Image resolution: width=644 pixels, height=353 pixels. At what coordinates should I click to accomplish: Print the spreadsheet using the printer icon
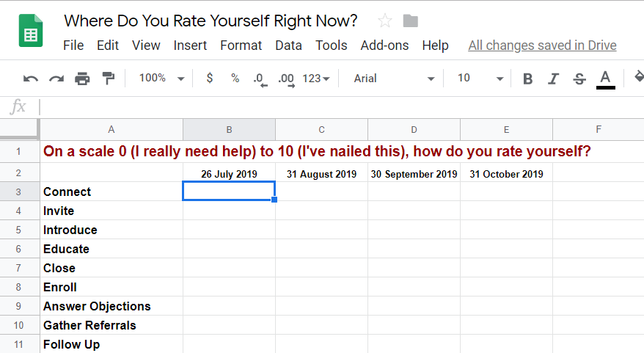coord(82,79)
